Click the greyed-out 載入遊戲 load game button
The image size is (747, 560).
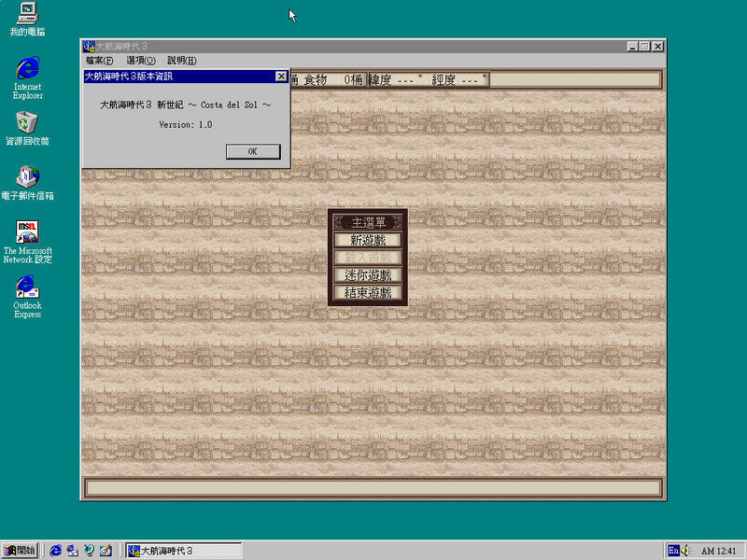pos(367,258)
